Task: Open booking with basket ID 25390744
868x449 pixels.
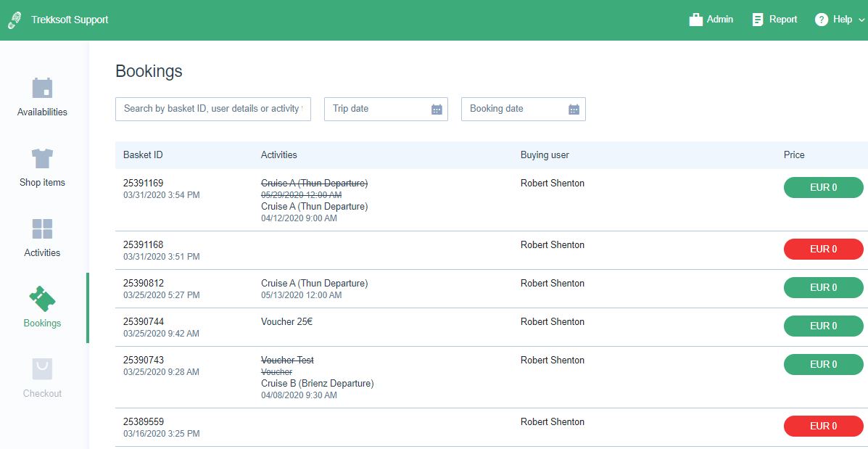Action: pyautogui.click(x=143, y=322)
